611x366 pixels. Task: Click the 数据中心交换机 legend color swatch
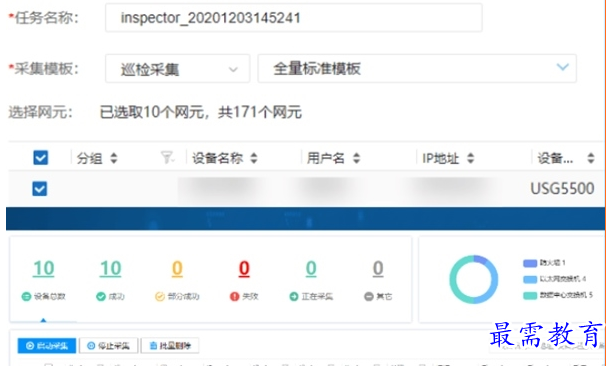pyautogui.click(x=530, y=295)
